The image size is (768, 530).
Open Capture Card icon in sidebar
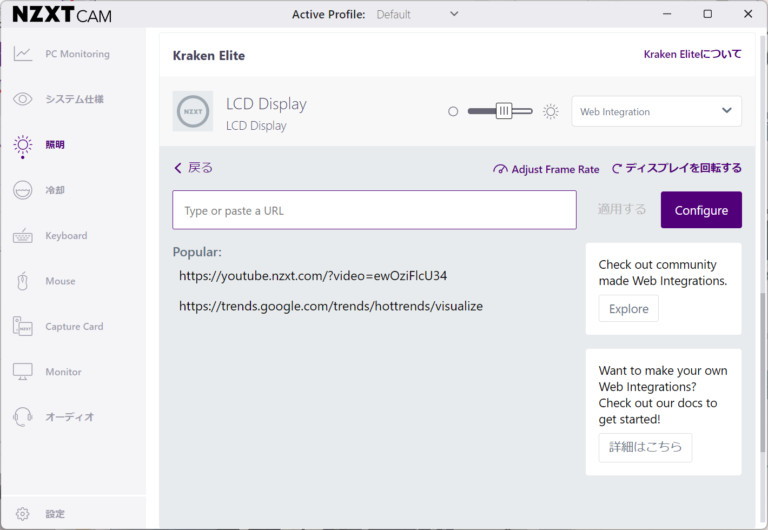[22, 326]
